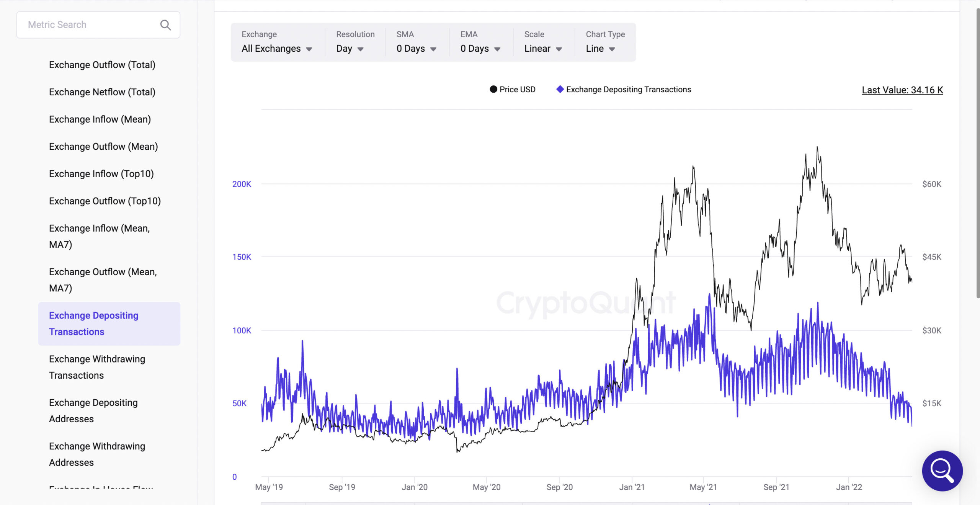Image resolution: width=980 pixels, height=505 pixels.
Task: Open Exchange Withdrawing Addresses metric
Action: [x=97, y=454]
